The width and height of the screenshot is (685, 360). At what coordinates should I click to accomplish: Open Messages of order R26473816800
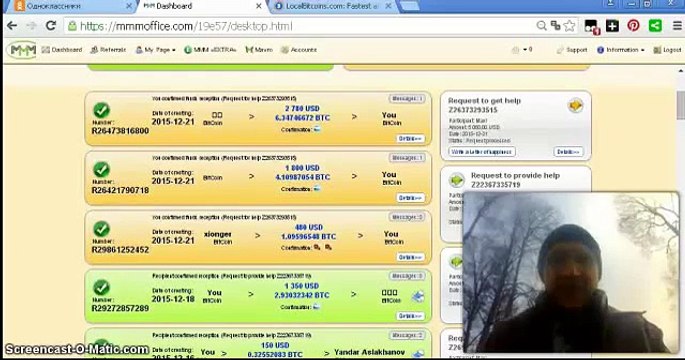pos(407,99)
